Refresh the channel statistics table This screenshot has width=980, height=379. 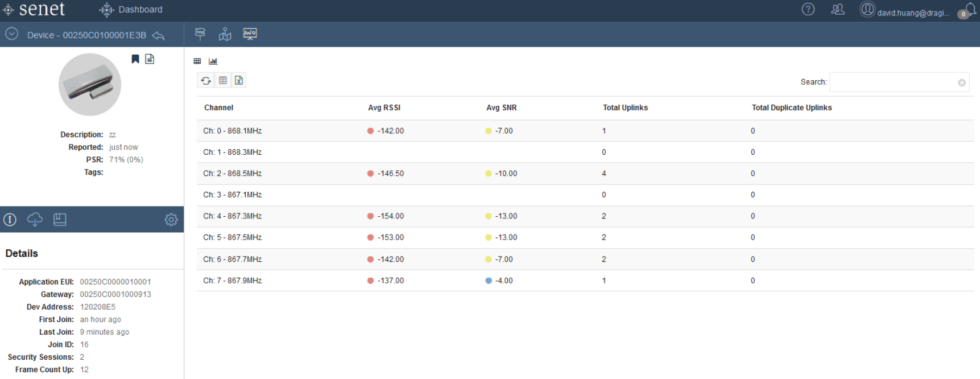pos(206,81)
